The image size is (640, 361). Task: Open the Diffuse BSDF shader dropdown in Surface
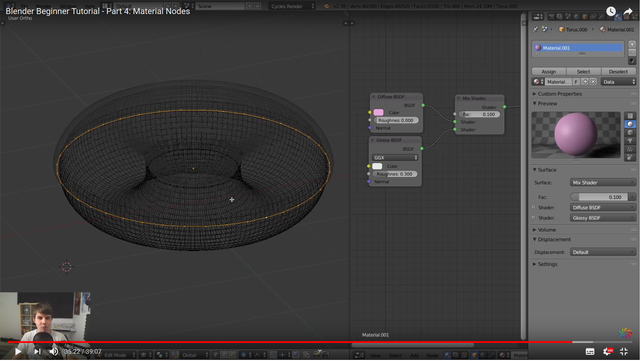coord(602,207)
